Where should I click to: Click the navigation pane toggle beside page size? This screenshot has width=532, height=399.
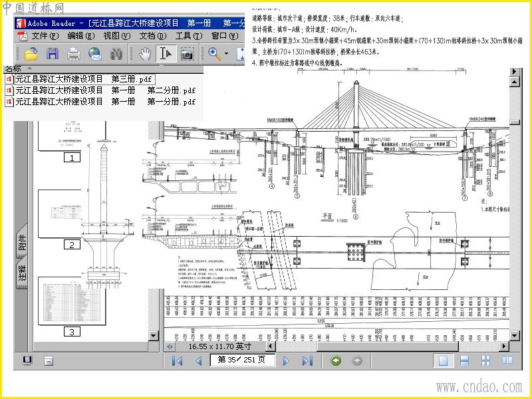point(170,346)
